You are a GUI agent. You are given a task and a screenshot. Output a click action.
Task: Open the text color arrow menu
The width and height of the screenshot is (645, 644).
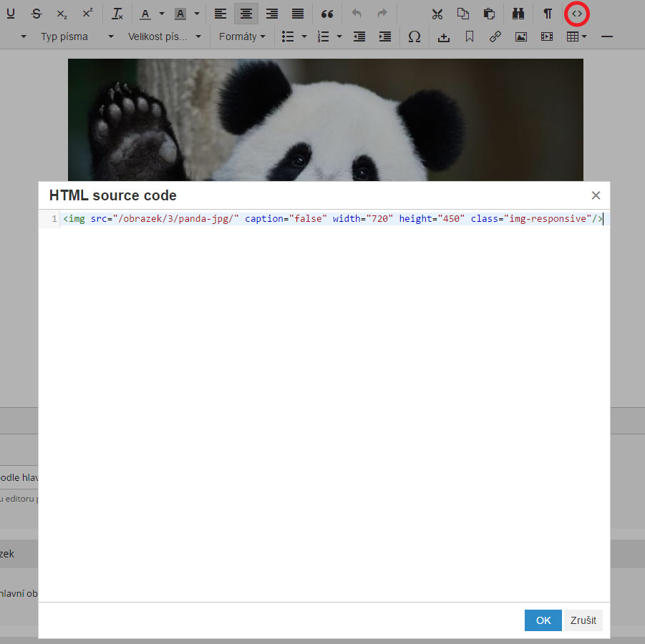pos(162,14)
